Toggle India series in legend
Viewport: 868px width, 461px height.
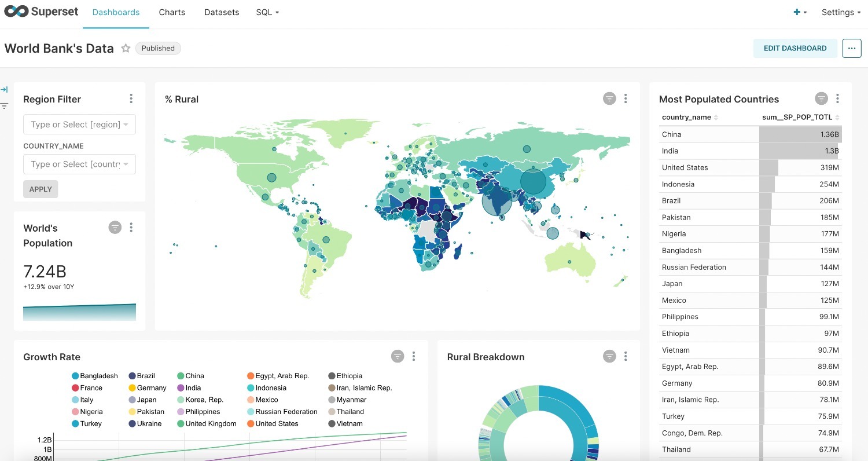pyautogui.click(x=189, y=388)
